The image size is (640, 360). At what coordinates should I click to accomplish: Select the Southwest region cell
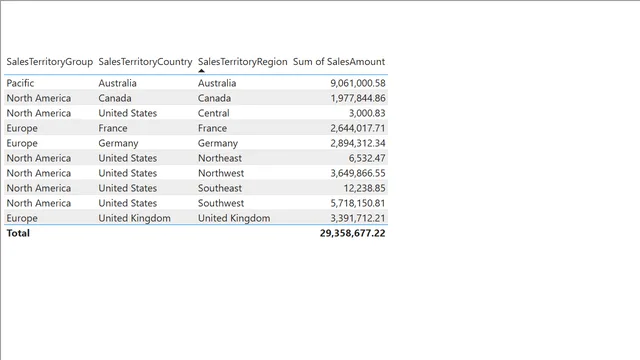coord(221,203)
